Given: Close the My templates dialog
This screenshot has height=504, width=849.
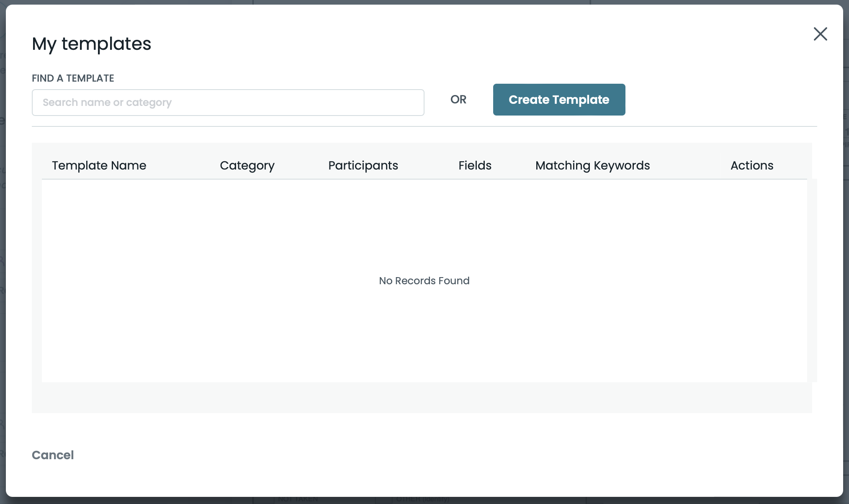Looking at the screenshot, I should pyautogui.click(x=820, y=34).
